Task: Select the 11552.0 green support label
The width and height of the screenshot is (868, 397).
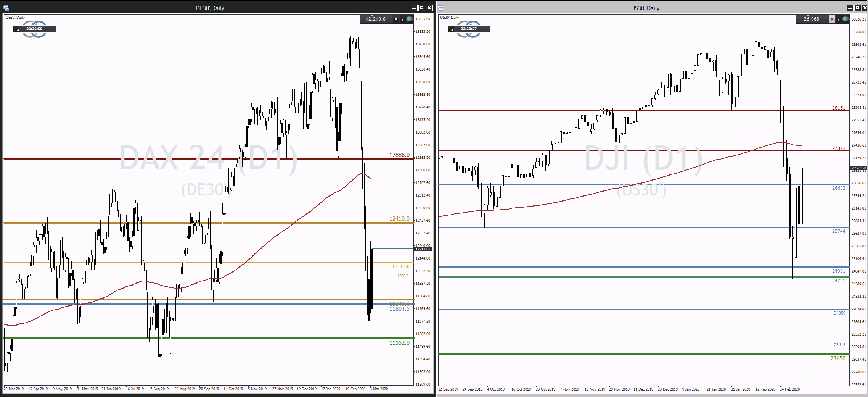Action: click(x=399, y=343)
